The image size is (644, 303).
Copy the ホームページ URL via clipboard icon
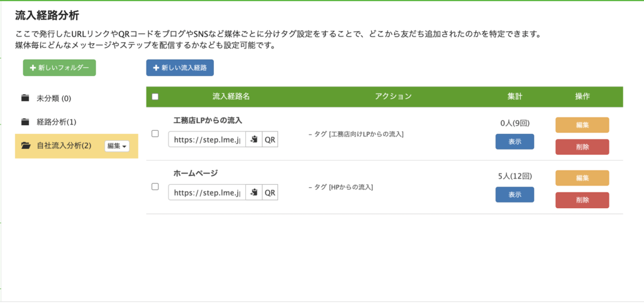click(x=254, y=192)
